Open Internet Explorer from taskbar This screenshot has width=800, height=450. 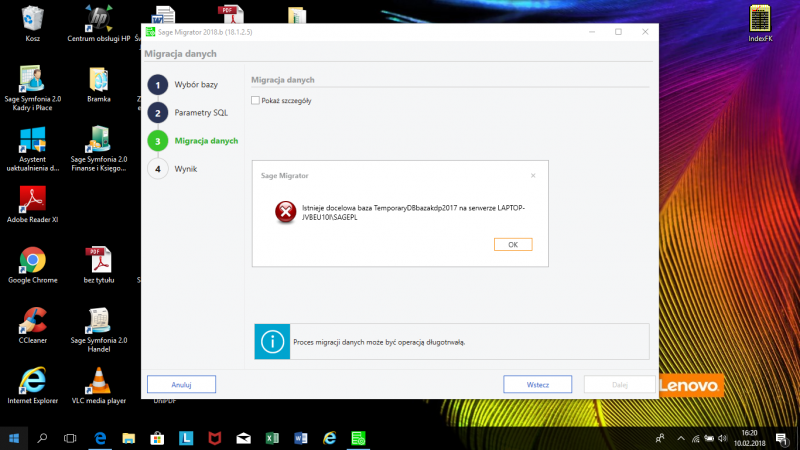pyautogui.click(x=330, y=438)
